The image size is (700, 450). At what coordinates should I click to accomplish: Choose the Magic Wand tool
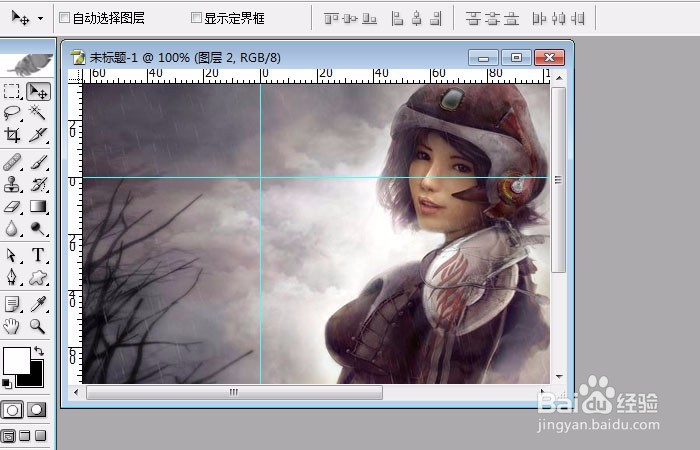[x=38, y=112]
